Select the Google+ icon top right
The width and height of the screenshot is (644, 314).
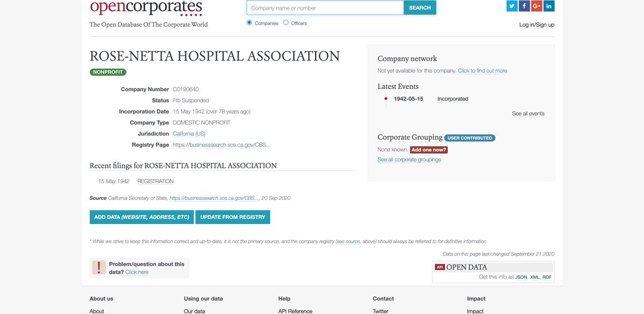point(536,6)
